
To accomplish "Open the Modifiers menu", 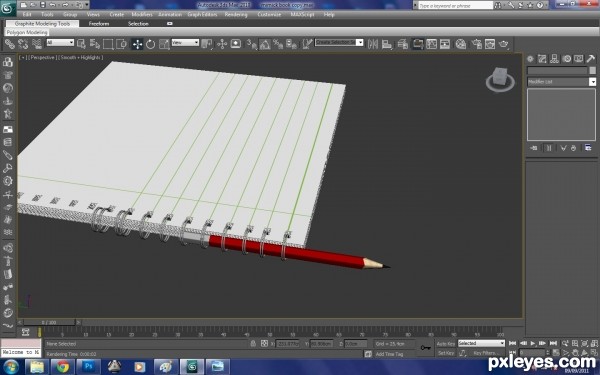I will [x=142, y=15].
